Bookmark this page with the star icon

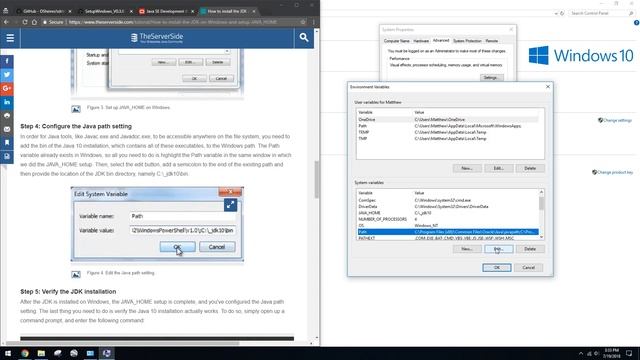[x=303, y=22]
